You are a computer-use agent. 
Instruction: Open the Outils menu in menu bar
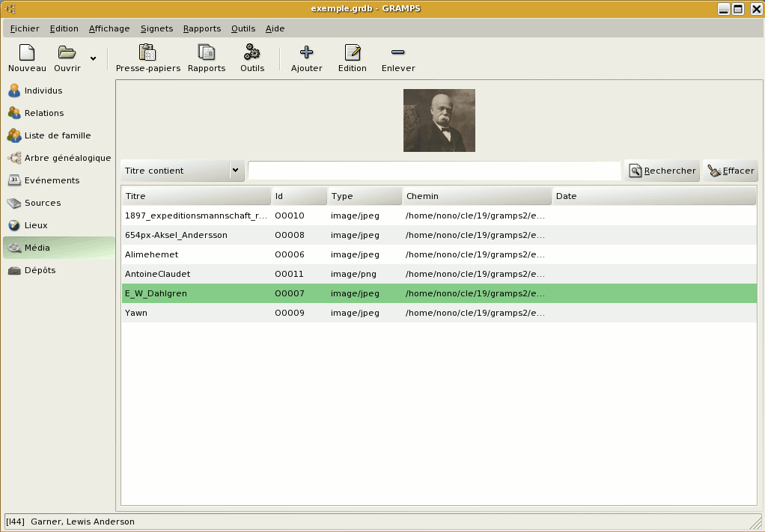pos(243,28)
